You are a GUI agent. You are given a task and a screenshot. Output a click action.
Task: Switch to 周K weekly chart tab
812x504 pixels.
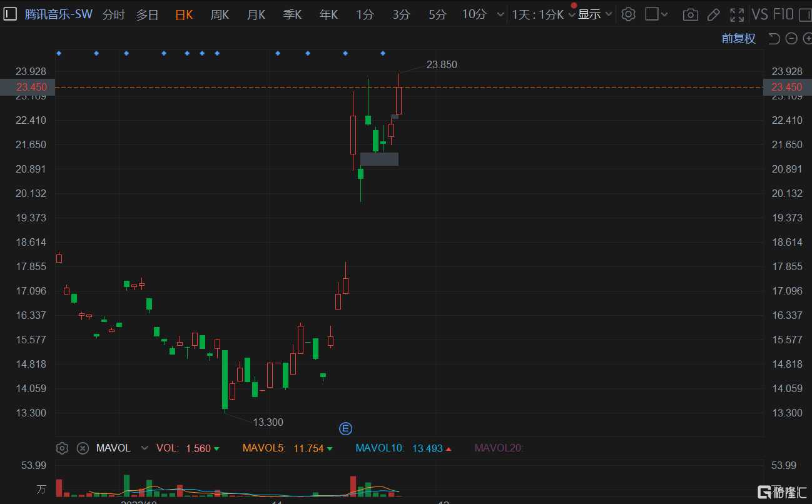[220, 14]
